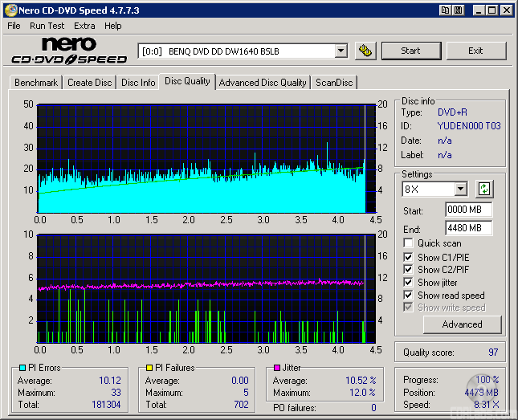Click the Nero CD-DVD Speed logo
518x420 pixels.
pos(68,50)
